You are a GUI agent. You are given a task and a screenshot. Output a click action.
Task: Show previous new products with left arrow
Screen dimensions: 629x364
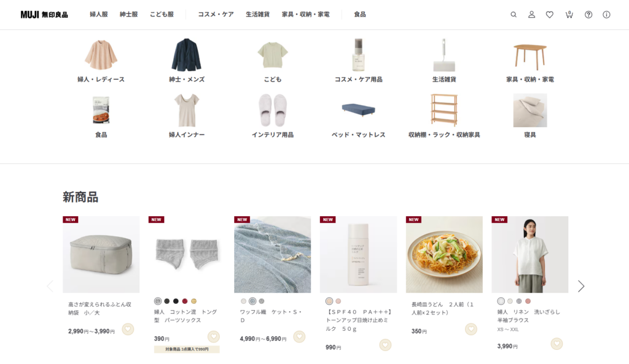point(50,286)
